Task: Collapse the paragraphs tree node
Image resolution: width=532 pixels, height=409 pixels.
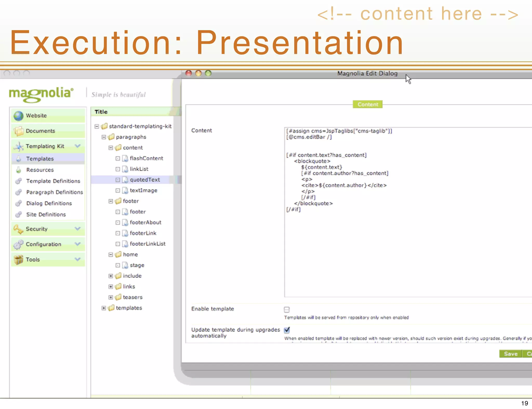Action: coord(104,137)
